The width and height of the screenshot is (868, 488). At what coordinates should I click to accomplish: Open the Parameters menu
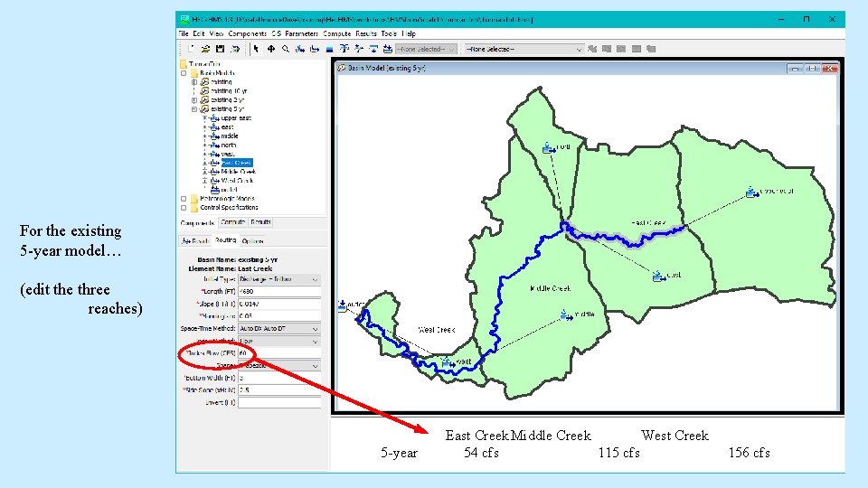point(302,33)
